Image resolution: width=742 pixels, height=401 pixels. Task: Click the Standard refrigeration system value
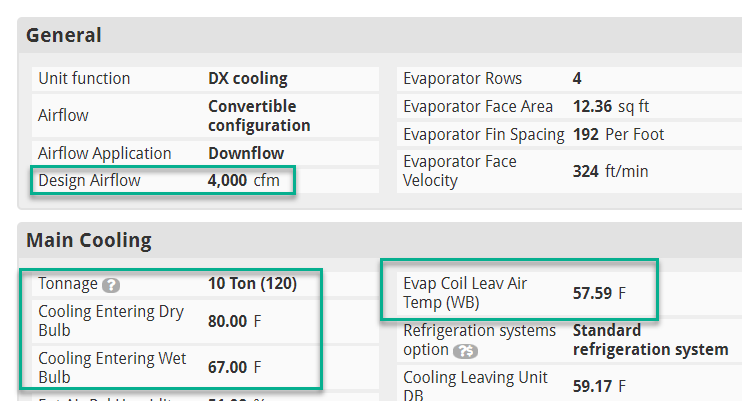650,340
